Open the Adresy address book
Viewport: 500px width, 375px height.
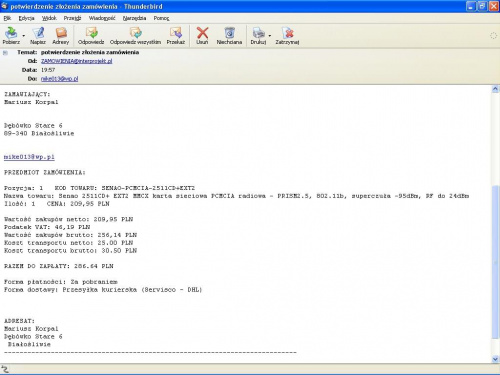pos(61,36)
